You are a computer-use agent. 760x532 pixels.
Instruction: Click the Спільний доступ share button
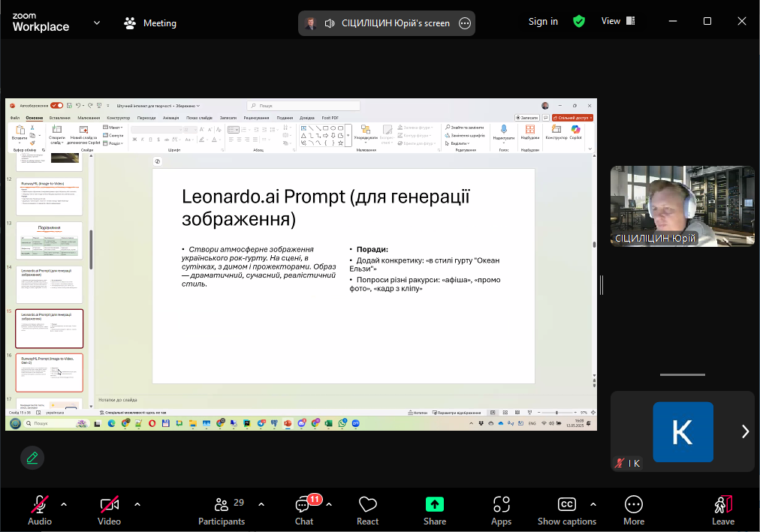(572, 118)
